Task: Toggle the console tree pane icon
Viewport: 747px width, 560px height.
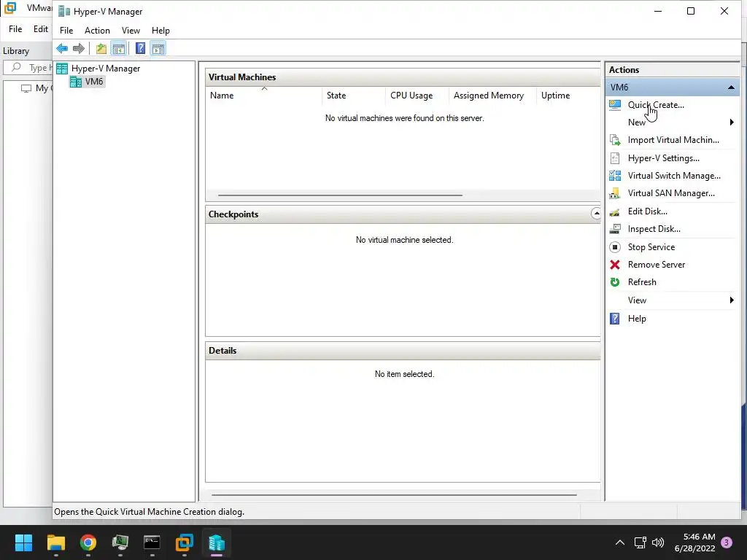Action: point(119,48)
